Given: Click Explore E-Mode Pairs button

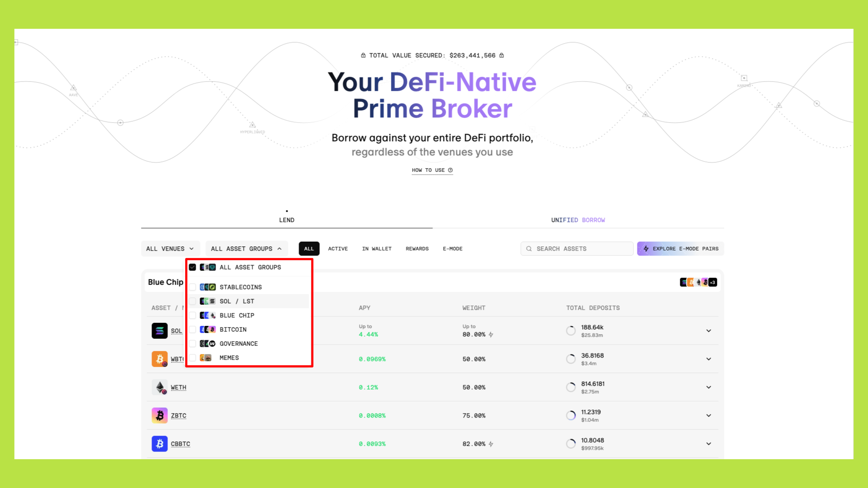Looking at the screenshot, I should 681,249.
